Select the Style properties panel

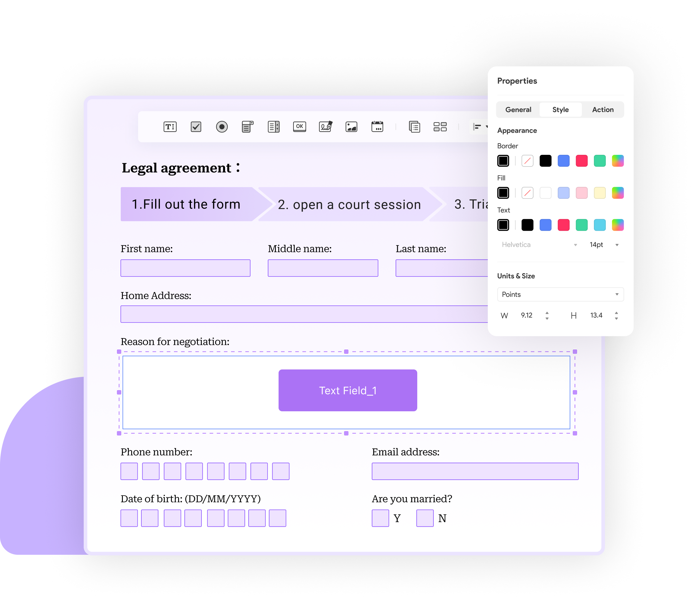pyautogui.click(x=560, y=110)
